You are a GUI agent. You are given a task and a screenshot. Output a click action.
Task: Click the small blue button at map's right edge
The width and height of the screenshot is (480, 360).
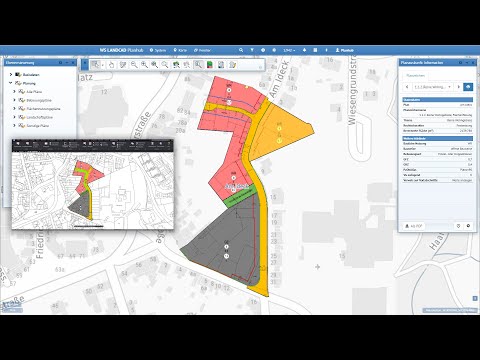pos(475,298)
